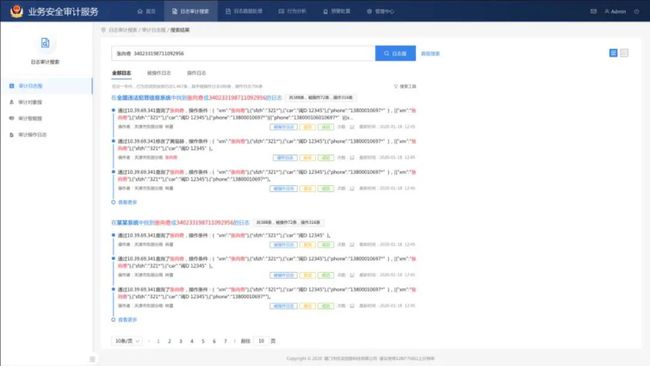Switch to the grey grid view icon
650x366 pixels.
[x=624, y=53]
